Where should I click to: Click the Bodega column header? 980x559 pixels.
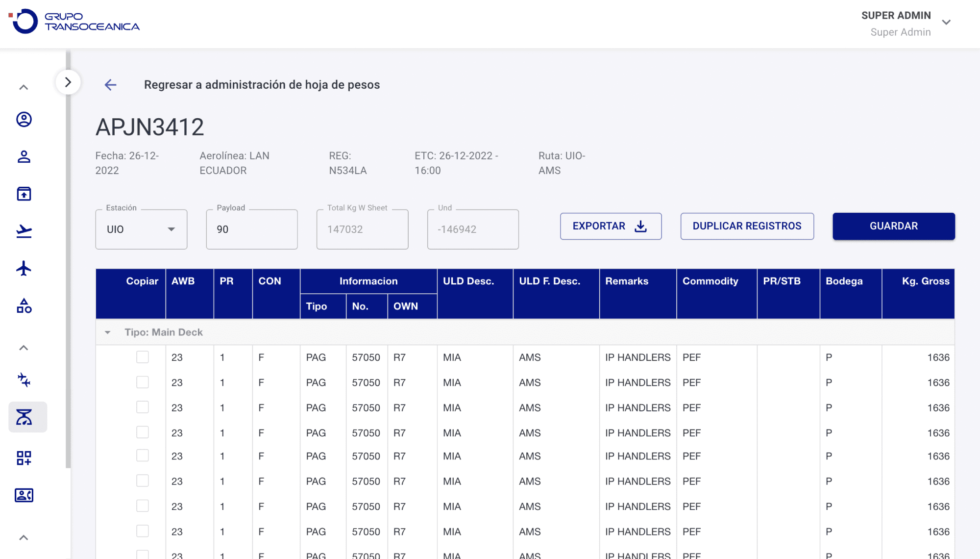[x=851, y=294]
